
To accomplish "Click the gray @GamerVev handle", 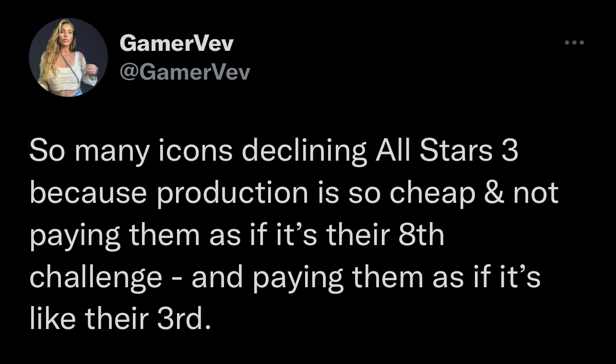I will point(185,72).
